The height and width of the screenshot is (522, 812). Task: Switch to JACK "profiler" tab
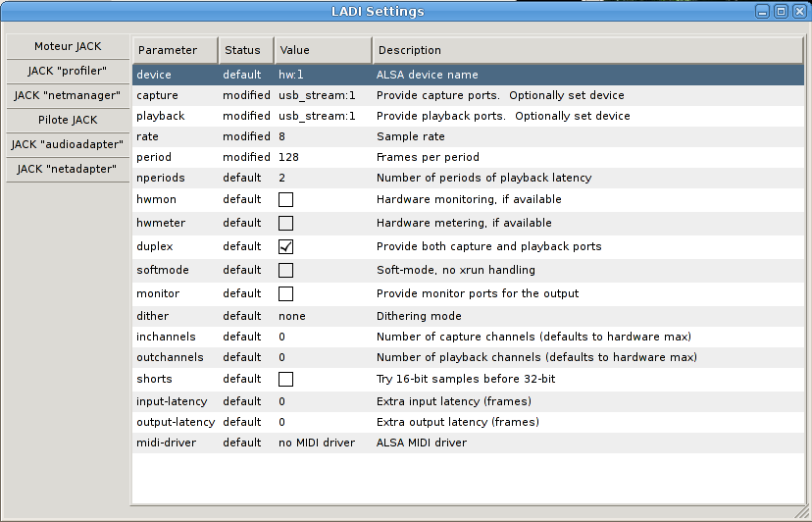point(68,71)
